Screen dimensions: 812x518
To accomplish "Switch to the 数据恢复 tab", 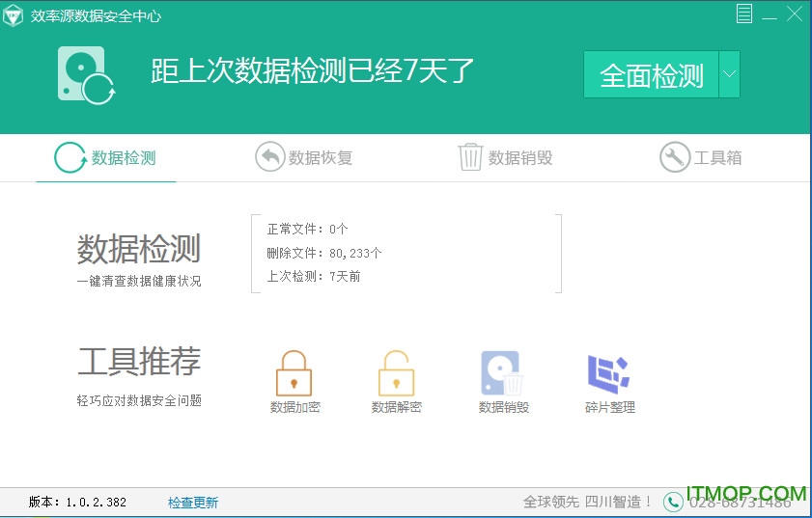I will [x=304, y=157].
